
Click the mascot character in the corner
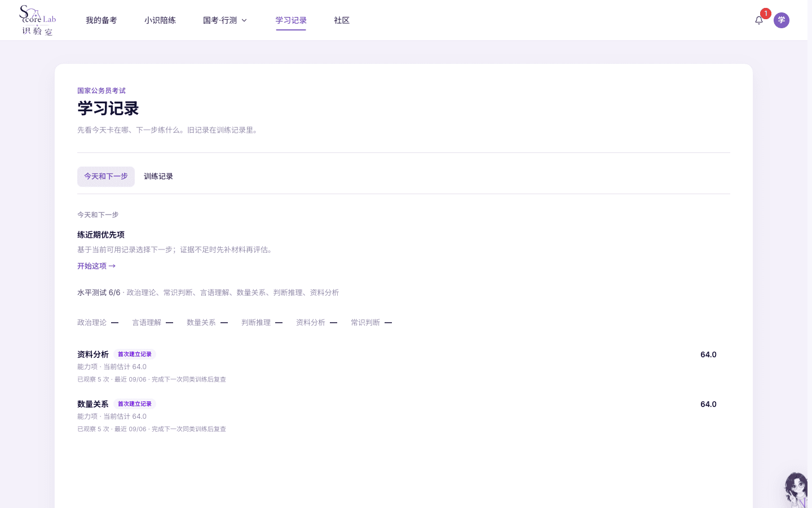[796, 490]
